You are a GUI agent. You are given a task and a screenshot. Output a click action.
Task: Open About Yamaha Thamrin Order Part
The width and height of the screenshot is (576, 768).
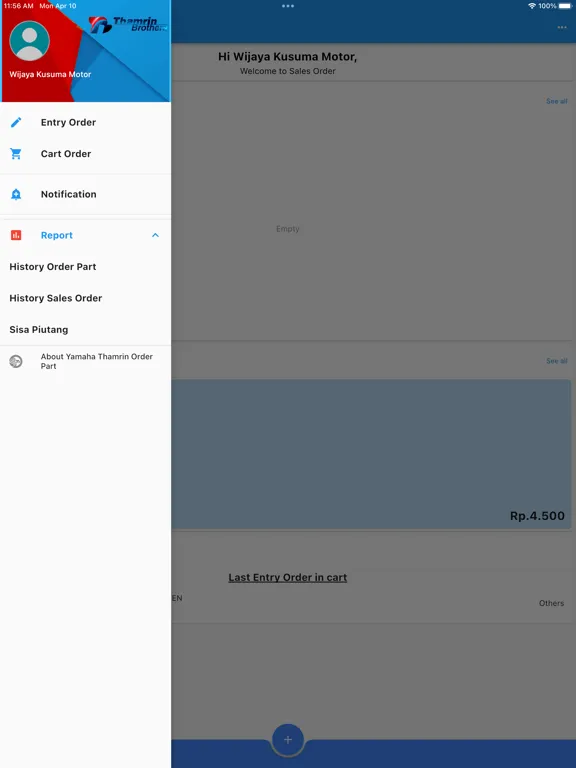pos(86,361)
